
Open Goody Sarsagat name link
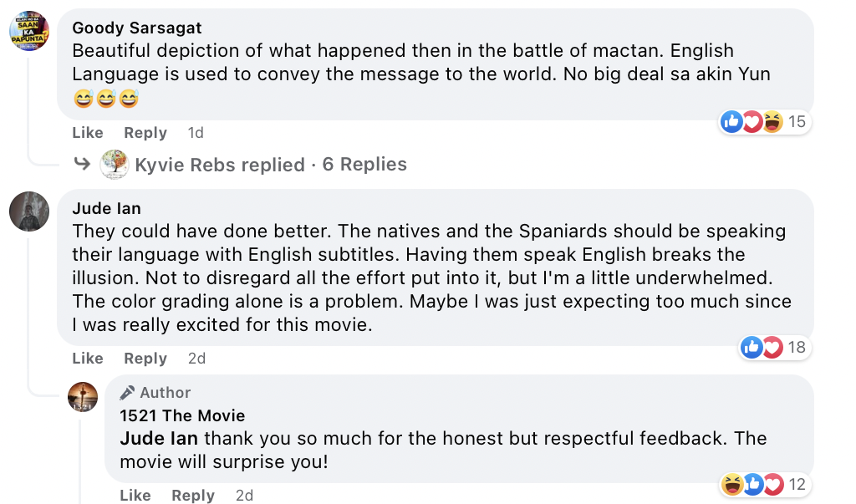click(137, 28)
